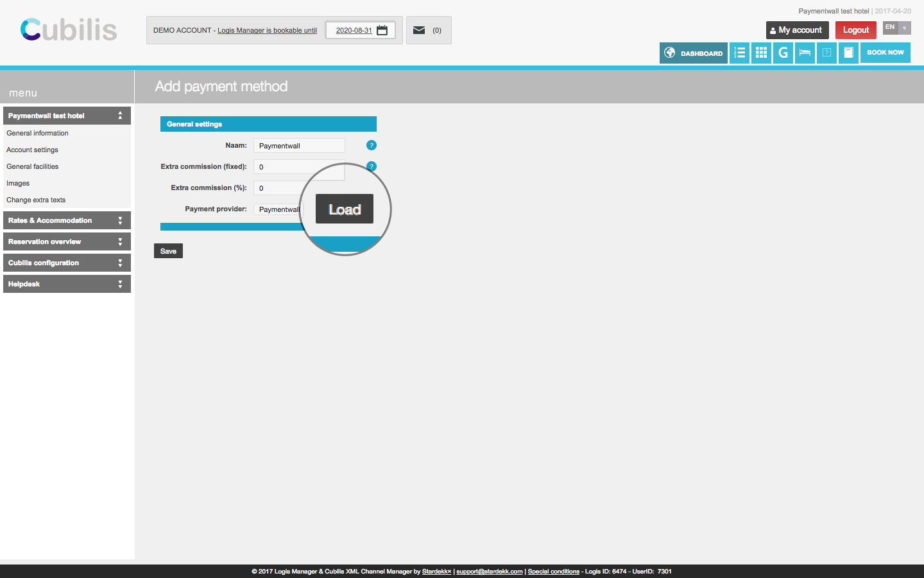Open the numbered list icon in top toolbar

(x=739, y=53)
